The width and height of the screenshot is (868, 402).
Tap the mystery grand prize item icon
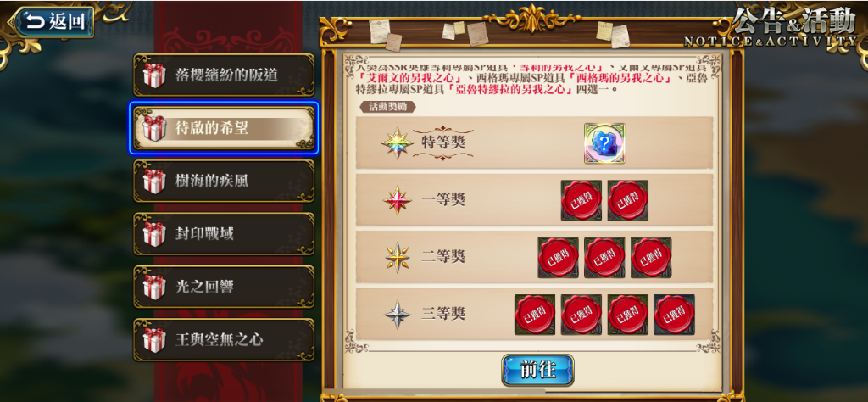click(604, 143)
